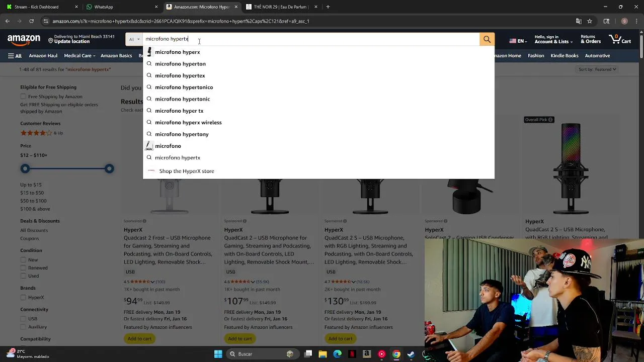Click browser forward arrow

tap(19, 21)
